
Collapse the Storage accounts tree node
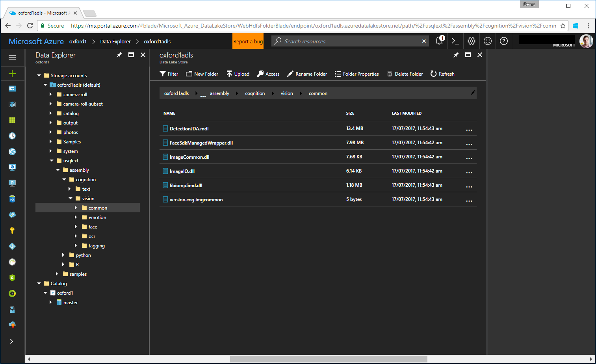[x=39, y=75]
